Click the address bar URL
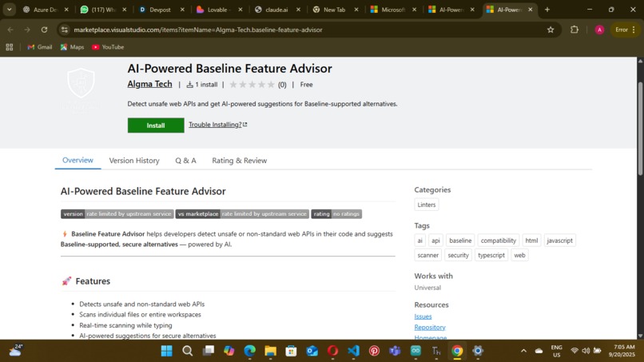Screen dimensions: 644x362 click(198, 30)
